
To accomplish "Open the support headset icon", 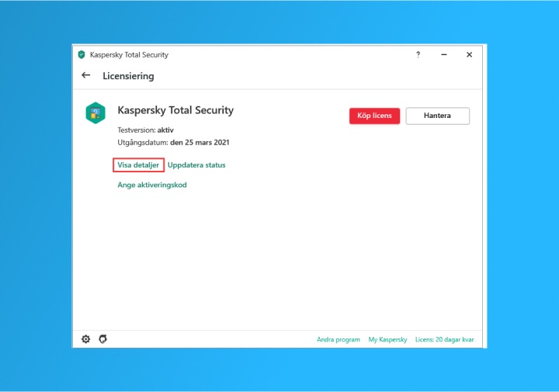I will pyautogui.click(x=103, y=339).
